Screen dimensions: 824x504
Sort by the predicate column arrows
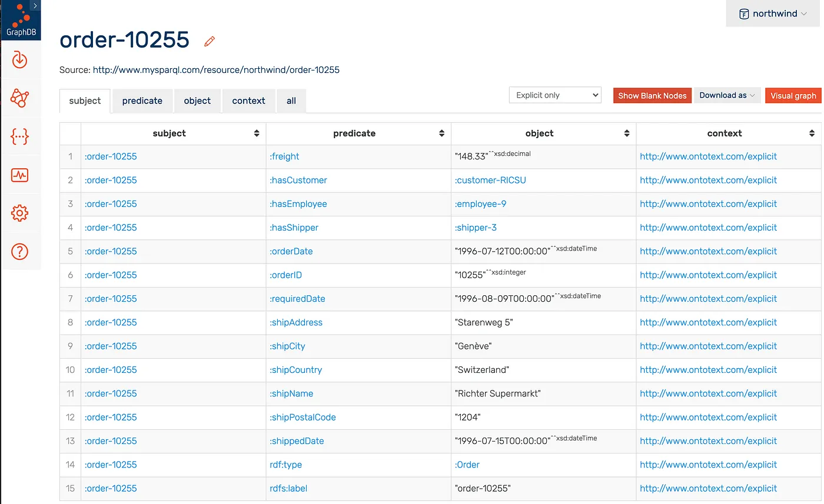point(442,133)
